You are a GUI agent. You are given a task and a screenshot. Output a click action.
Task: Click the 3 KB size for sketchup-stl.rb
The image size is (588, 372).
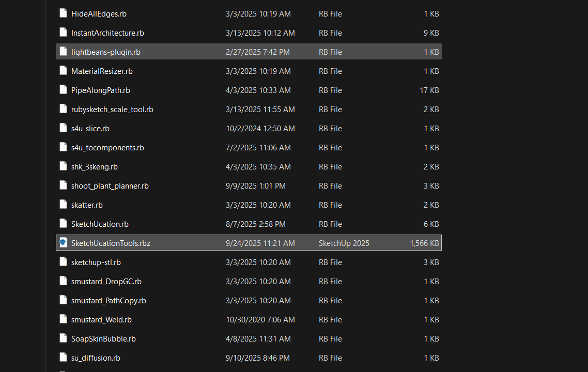(x=431, y=262)
